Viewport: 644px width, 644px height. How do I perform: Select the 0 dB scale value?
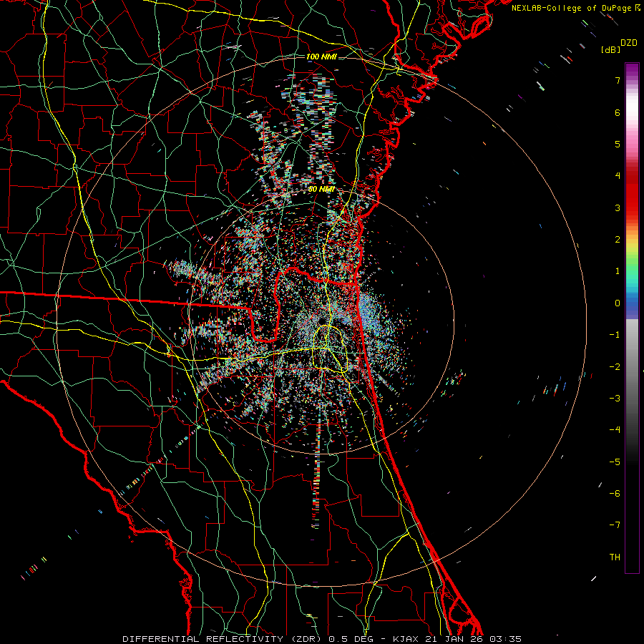[618, 303]
